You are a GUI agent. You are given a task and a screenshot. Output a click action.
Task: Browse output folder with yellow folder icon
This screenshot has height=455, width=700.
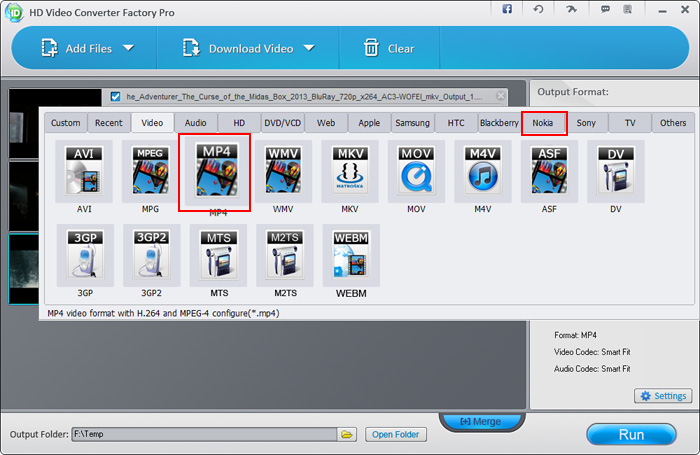(347, 434)
